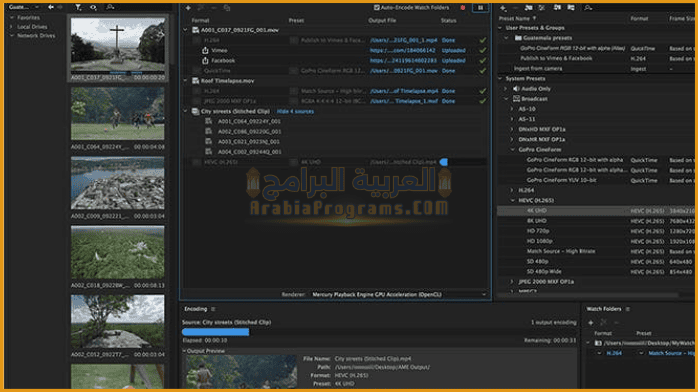Select the cross monument clip thumbnail
Screen dimensions: 698x392
pyautogui.click(x=118, y=46)
